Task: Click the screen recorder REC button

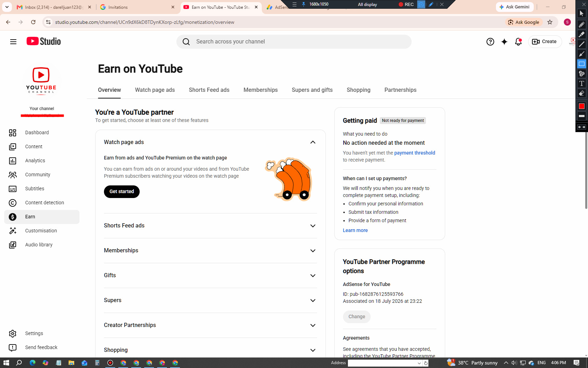Action: [406, 5]
